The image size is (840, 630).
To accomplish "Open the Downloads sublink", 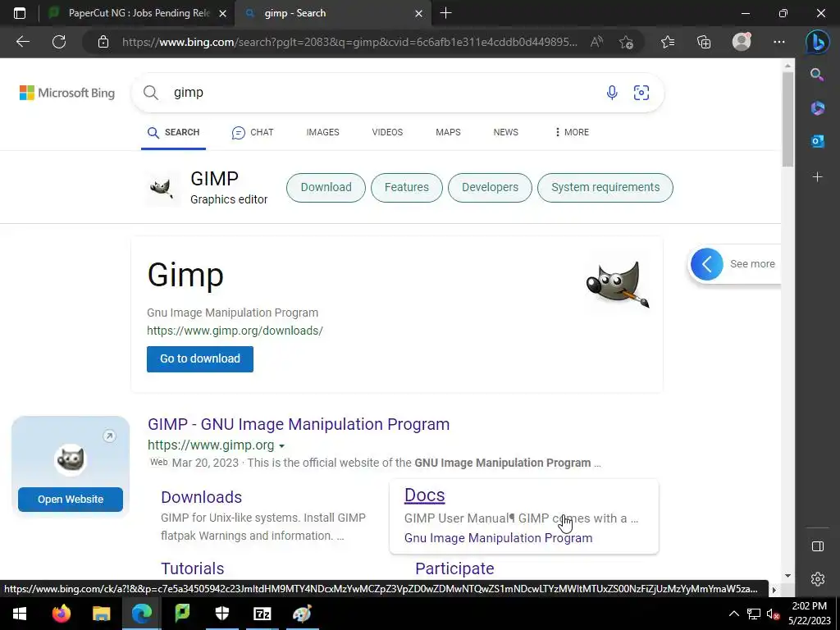I will coord(202,497).
